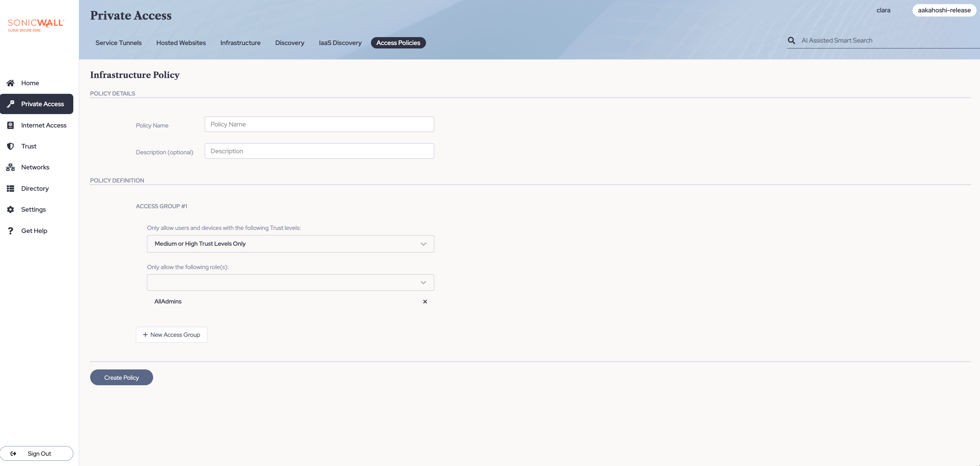Click the Settings gear icon

(10, 209)
